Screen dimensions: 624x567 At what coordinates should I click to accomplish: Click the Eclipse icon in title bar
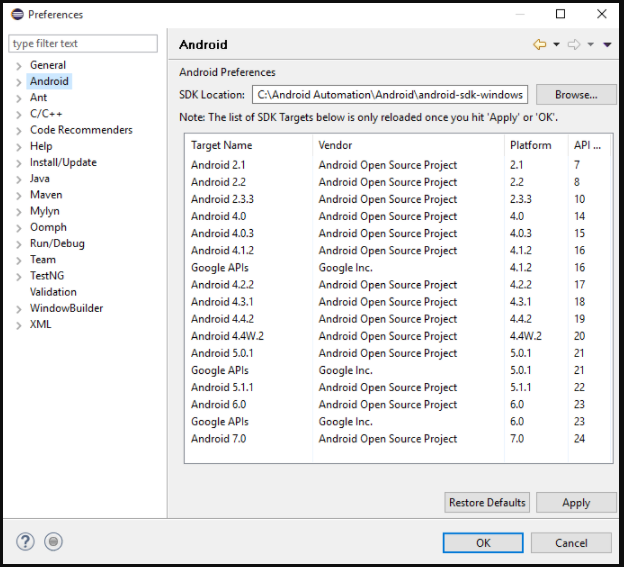pyautogui.click(x=17, y=14)
